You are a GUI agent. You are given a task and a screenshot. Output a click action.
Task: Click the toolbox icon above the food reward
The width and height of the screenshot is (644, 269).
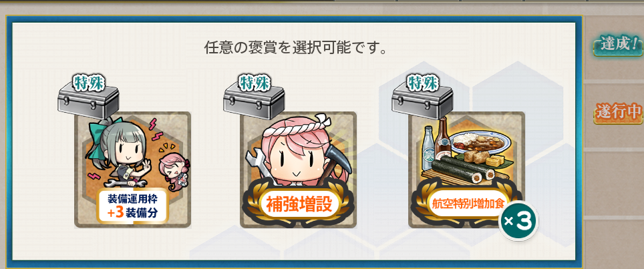coord(423,101)
